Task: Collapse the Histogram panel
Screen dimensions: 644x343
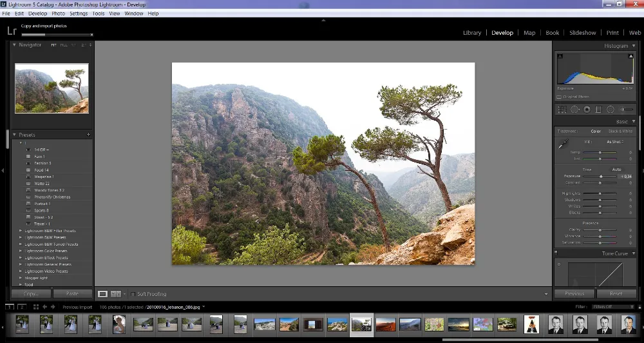Action: point(633,46)
